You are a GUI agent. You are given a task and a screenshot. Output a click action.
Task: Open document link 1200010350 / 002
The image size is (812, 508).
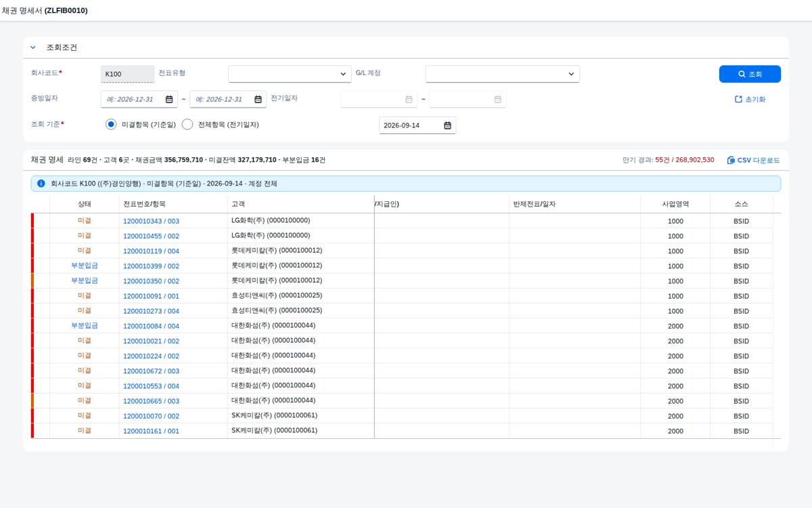tap(151, 281)
